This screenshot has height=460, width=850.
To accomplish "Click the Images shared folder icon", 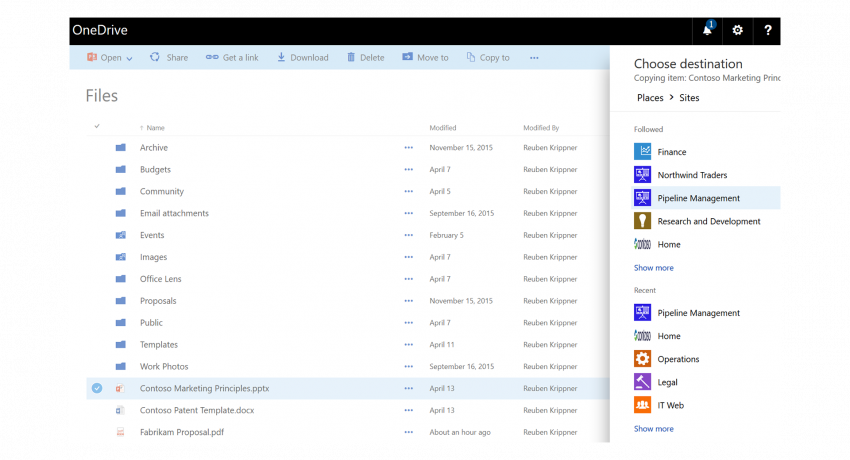I will (x=120, y=257).
